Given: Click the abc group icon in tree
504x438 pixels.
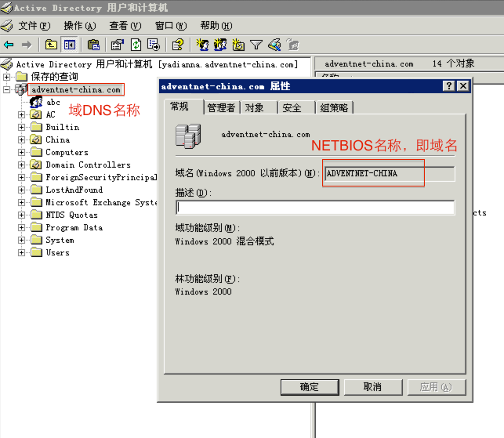Looking at the screenshot, I should point(36,102).
